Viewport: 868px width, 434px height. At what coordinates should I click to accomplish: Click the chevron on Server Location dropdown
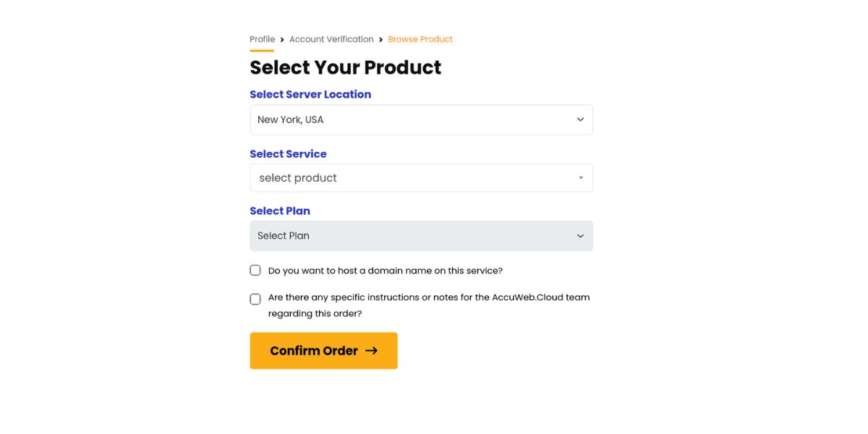point(579,119)
